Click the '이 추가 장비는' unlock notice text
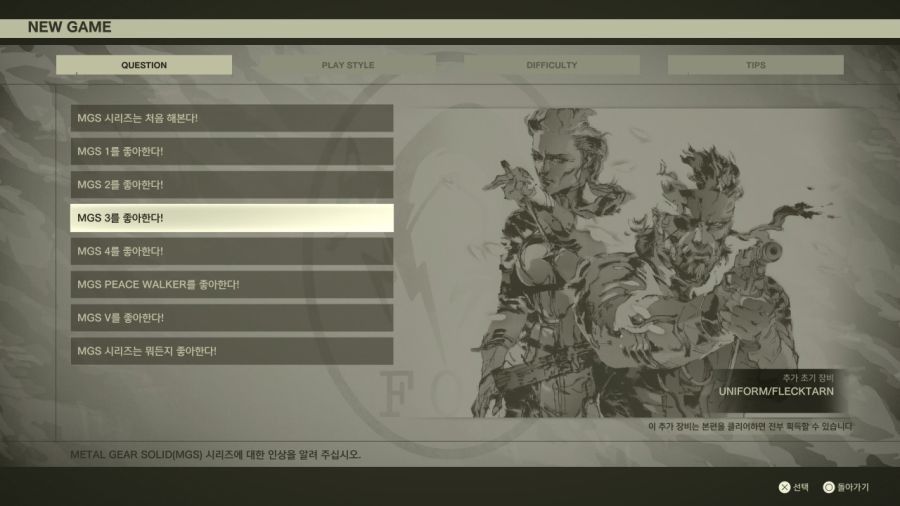Screen dimensions: 900x506 coord(750,427)
